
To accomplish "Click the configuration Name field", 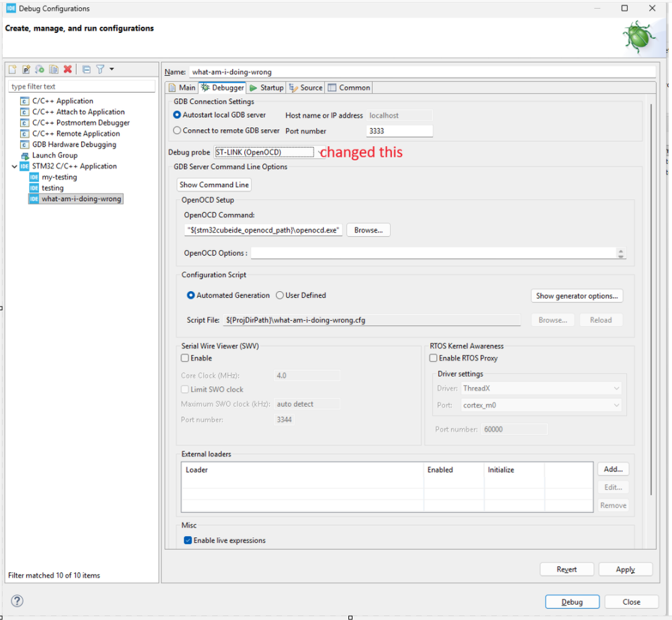I will coord(422,72).
